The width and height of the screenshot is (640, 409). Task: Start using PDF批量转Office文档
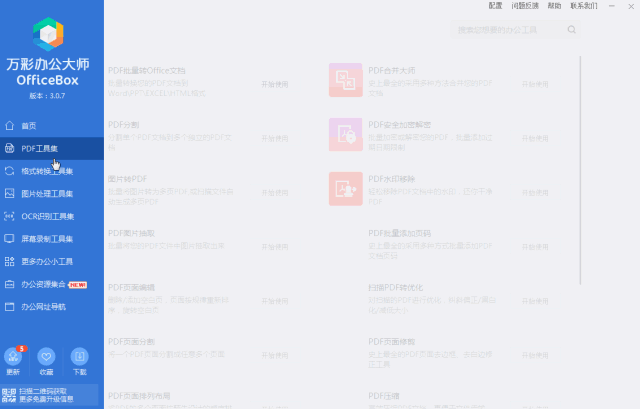point(275,84)
